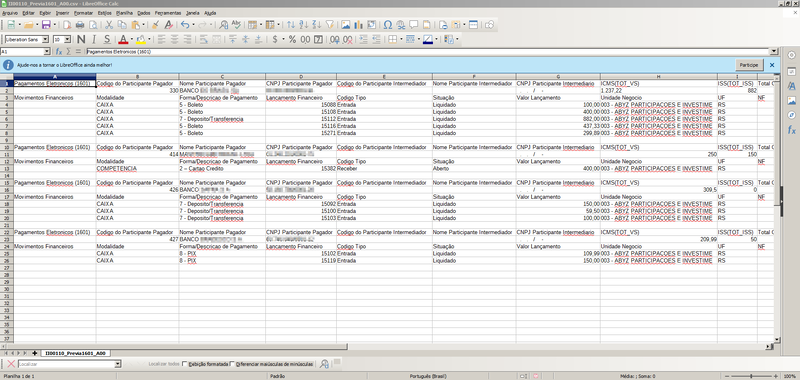The height and width of the screenshot is (380, 800).
Task: Click zoom slider in status bar
Action: point(751,376)
